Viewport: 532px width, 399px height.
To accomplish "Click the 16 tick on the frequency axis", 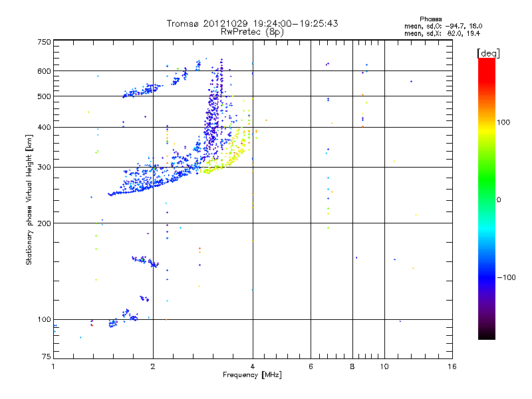I will (x=452, y=367).
